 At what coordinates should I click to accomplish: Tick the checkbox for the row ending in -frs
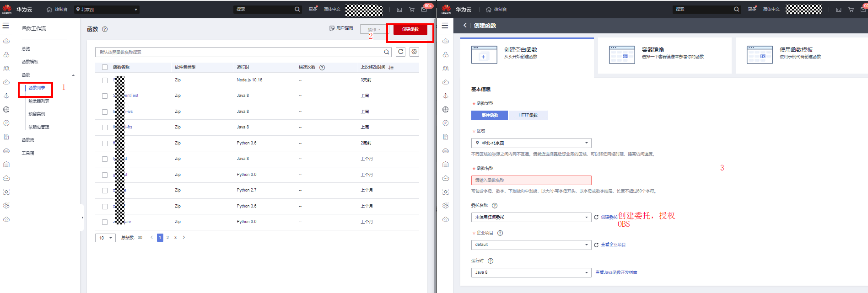click(105, 128)
